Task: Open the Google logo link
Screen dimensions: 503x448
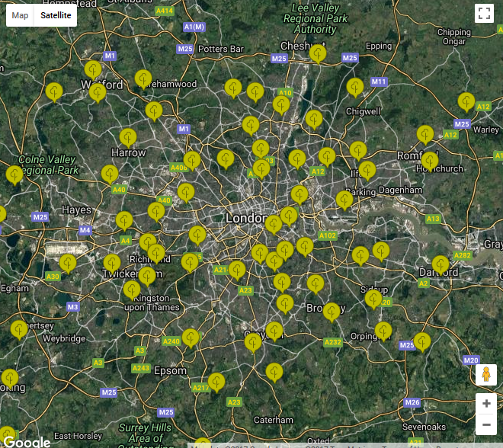Action: 27,442
